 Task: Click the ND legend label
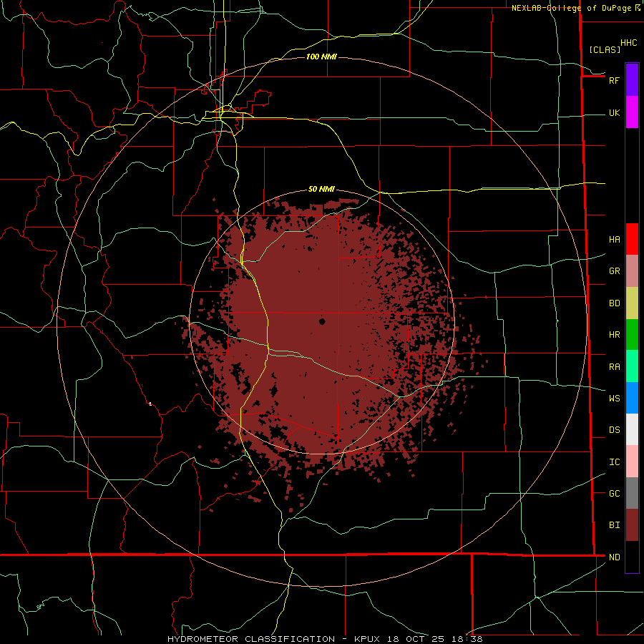coord(614,557)
